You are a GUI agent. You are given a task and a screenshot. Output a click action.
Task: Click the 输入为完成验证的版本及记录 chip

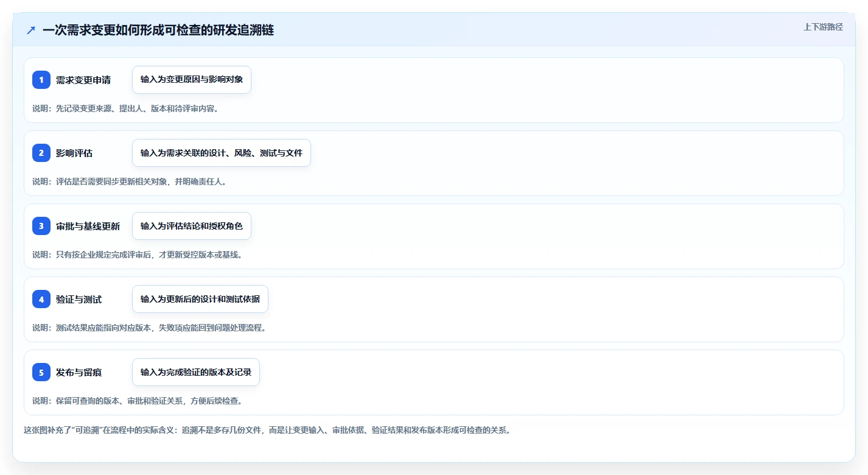[196, 372]
